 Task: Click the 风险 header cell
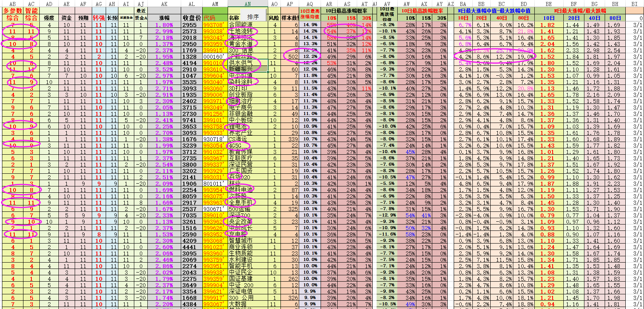point(274,18)
